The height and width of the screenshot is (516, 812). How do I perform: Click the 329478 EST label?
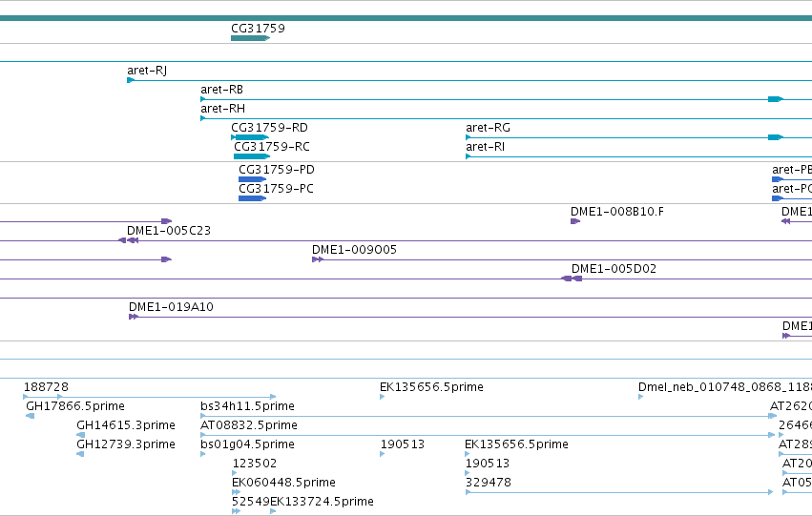tap(489, 483)
